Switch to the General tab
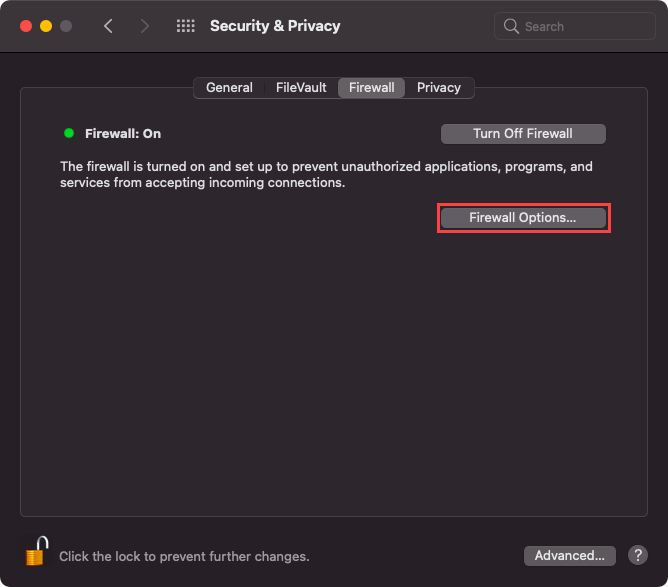This screenshot has width=668, height=587. pos(229,88)
